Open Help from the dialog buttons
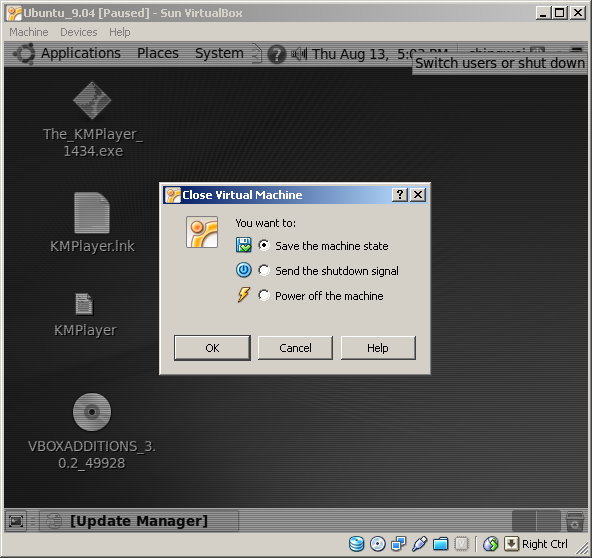The image size is (592, 558). pyautogui.click(x=378, y=348)
